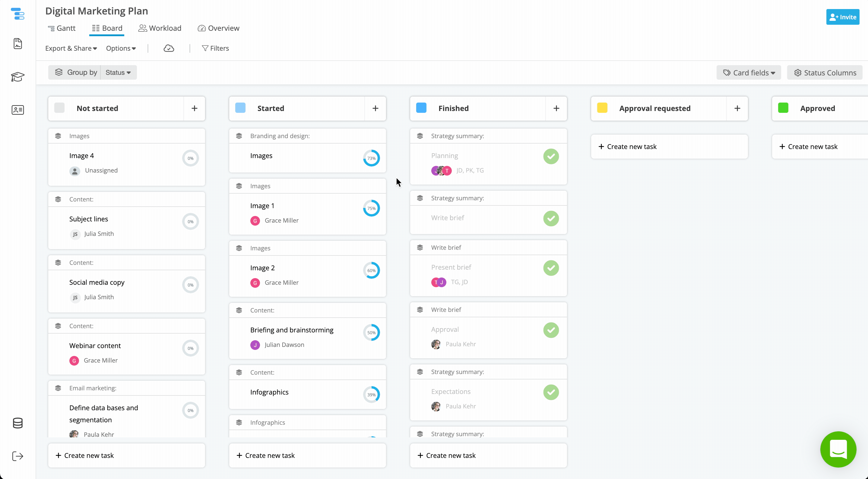Open the Export & Share dropdown
The height and width of the screenshot is (479, 868).
tap(71, 49)
